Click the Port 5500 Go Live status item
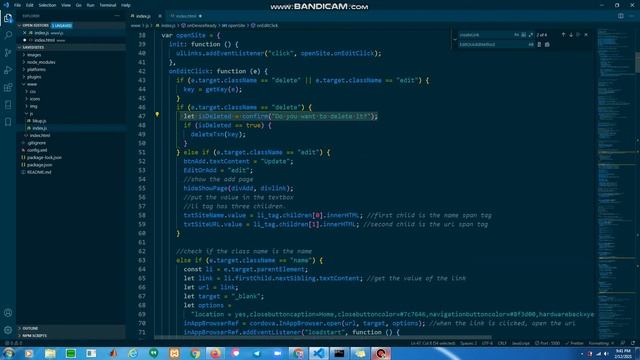Image resolution: width=640 pixels, height=360 pixels. point(547,343)
